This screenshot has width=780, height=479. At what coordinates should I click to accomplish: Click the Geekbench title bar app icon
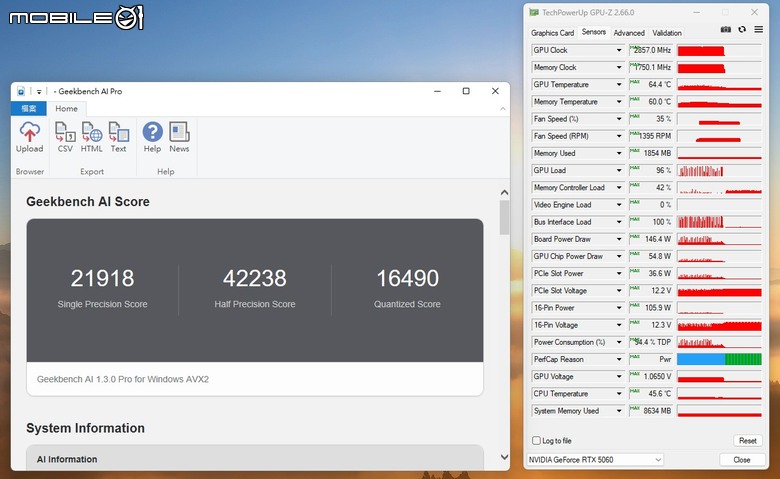tap(21, 91)
